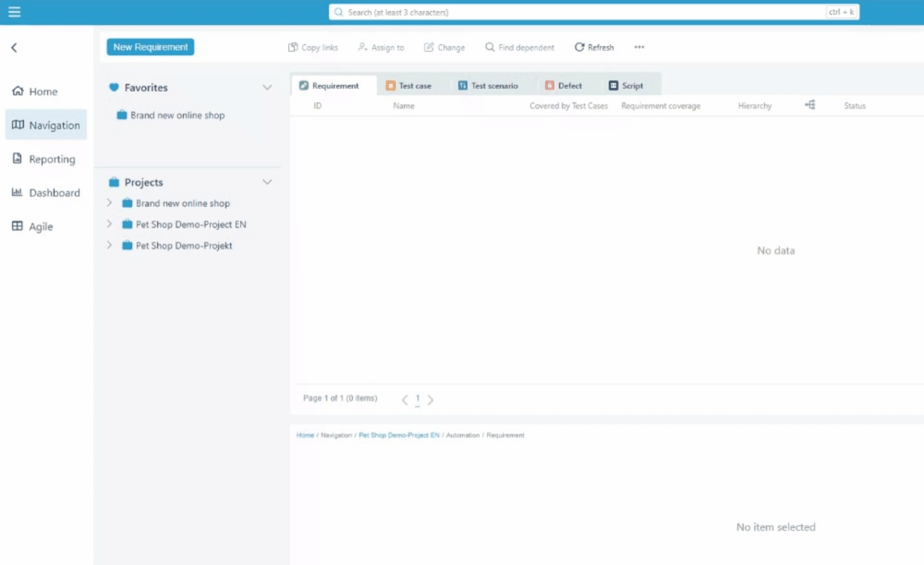Image resolution: width=924 pixels, height=565 pixels.
Task: Click the Copy links icon
Action: (293, 47)
